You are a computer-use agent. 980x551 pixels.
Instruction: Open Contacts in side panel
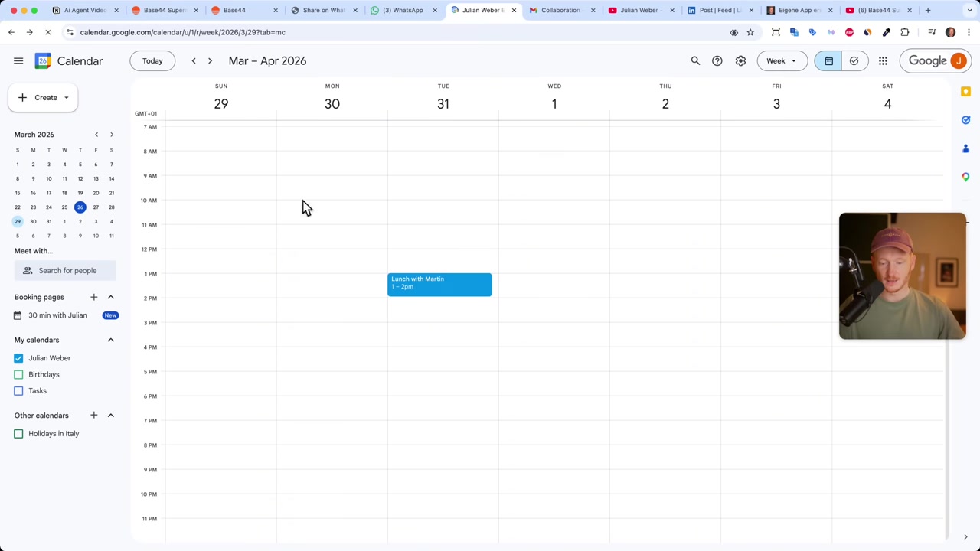tap(965, 148)
